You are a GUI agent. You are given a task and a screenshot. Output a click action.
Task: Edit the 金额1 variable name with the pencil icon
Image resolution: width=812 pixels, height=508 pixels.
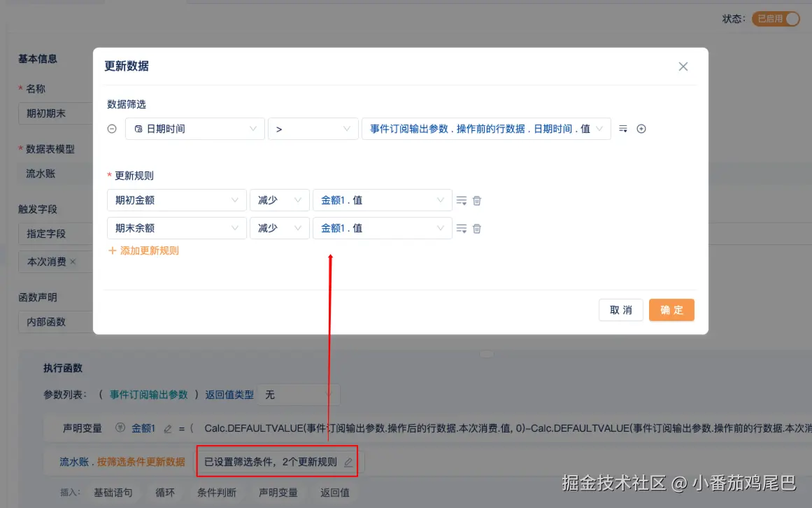coord(168,429)
